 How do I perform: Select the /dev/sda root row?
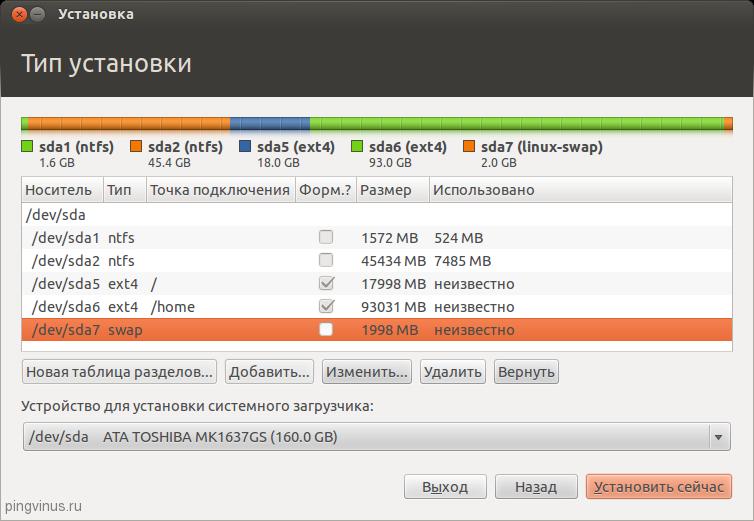(377, 215)
